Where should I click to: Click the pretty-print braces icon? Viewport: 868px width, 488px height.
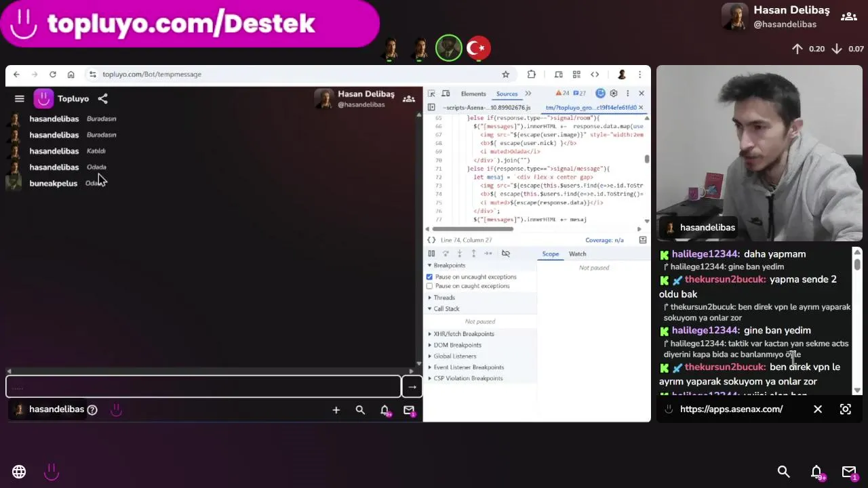[431, 240]
